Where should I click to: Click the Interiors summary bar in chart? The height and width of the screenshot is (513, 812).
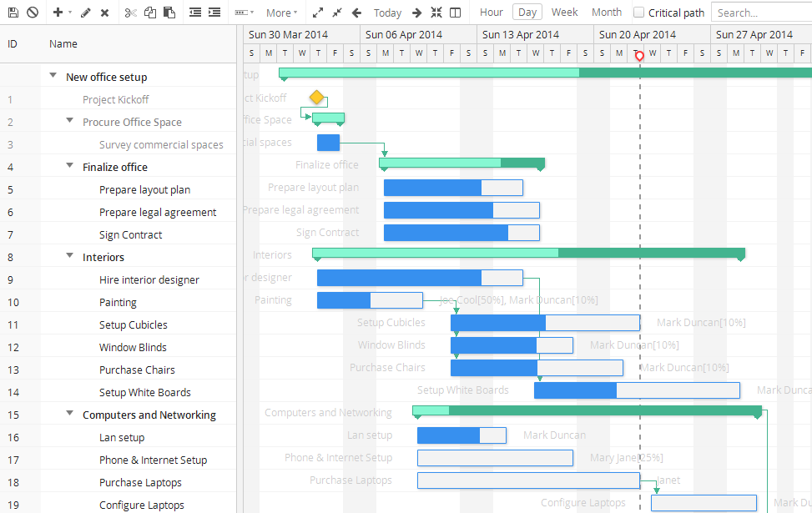(x=528, y=253)
